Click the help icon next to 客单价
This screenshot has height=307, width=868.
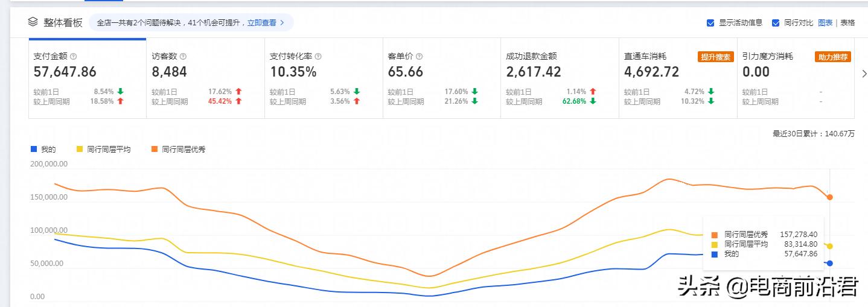419,56
